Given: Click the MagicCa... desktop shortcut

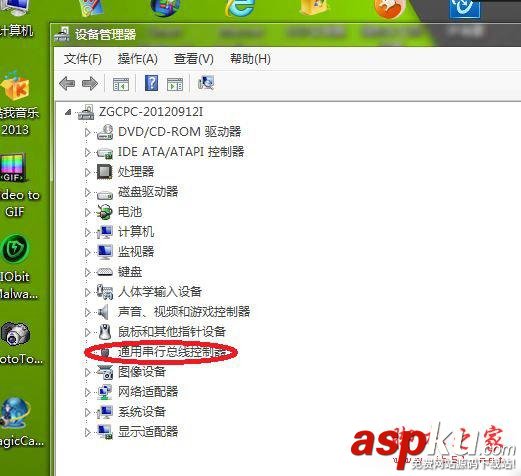Looking at the screenshot, I should coord(15,413).
